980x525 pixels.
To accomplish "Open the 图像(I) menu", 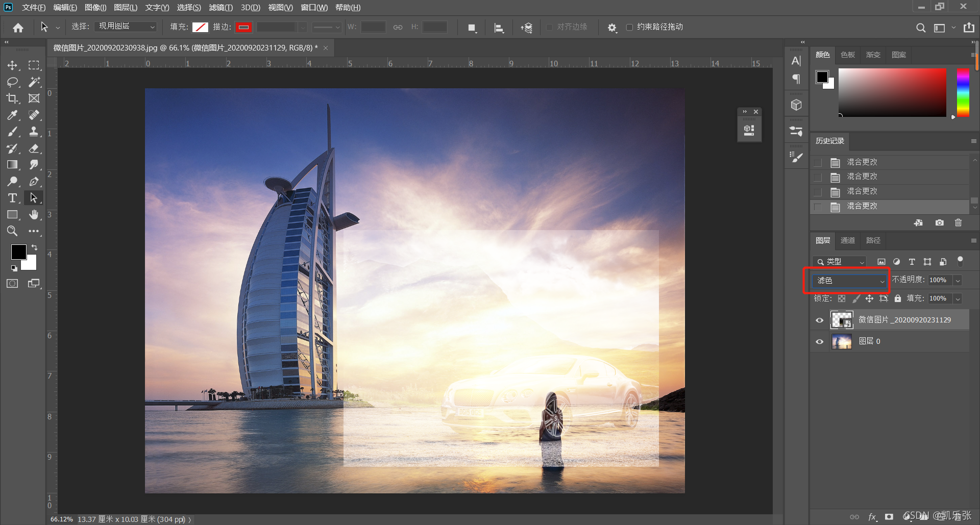I will coord(95,8).
